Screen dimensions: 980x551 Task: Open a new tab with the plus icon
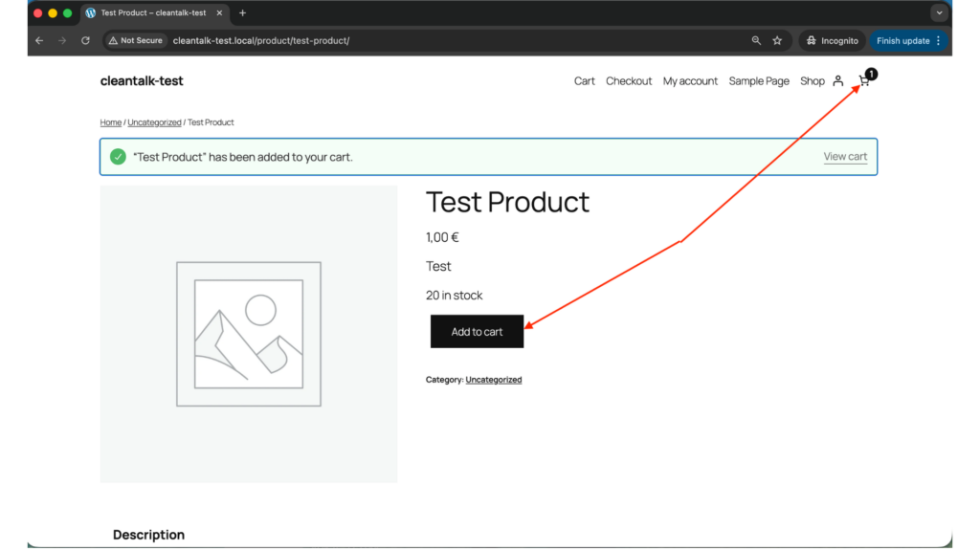[242, 13]
